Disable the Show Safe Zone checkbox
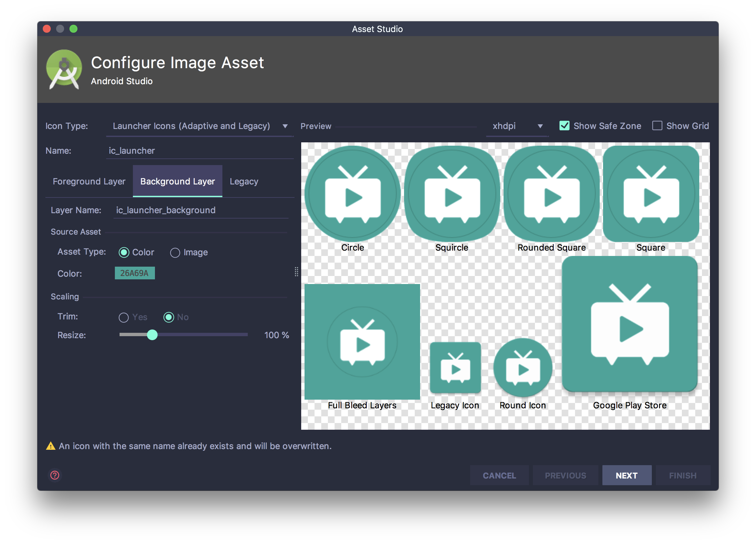756x544 pixels. (564, 126)
